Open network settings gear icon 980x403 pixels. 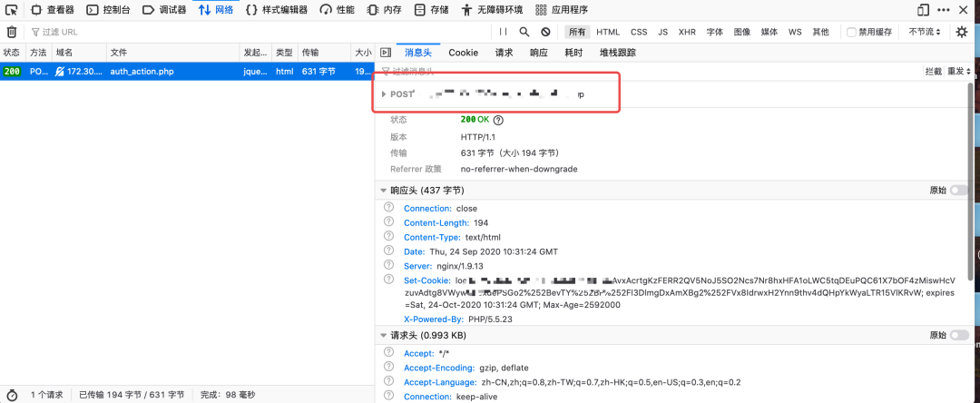click(x=962, y=32)
